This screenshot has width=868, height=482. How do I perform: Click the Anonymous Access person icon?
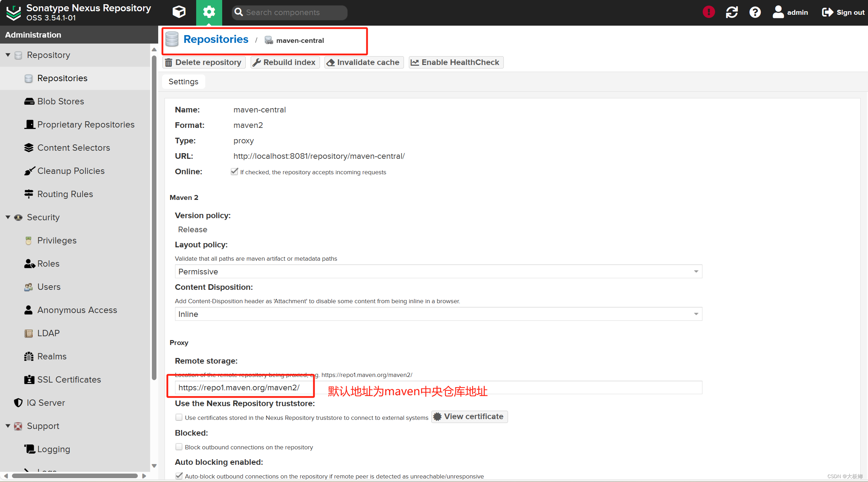(28, 310)
